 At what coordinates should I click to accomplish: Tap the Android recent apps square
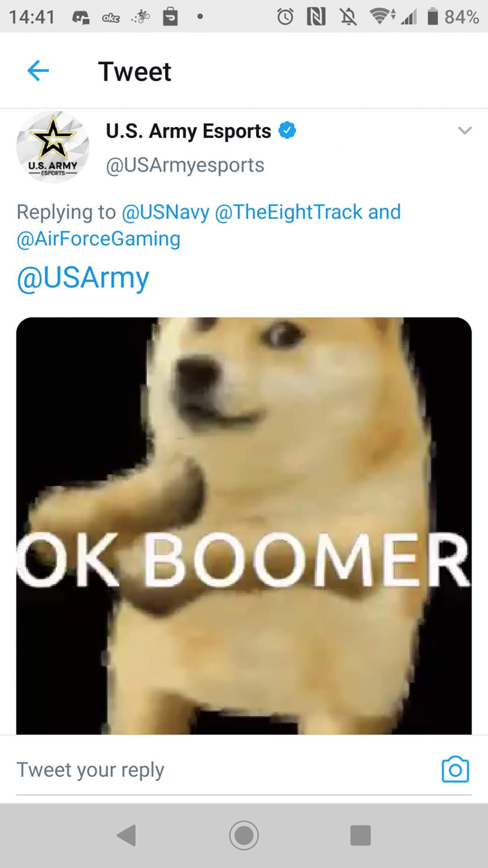pos(361,835)
